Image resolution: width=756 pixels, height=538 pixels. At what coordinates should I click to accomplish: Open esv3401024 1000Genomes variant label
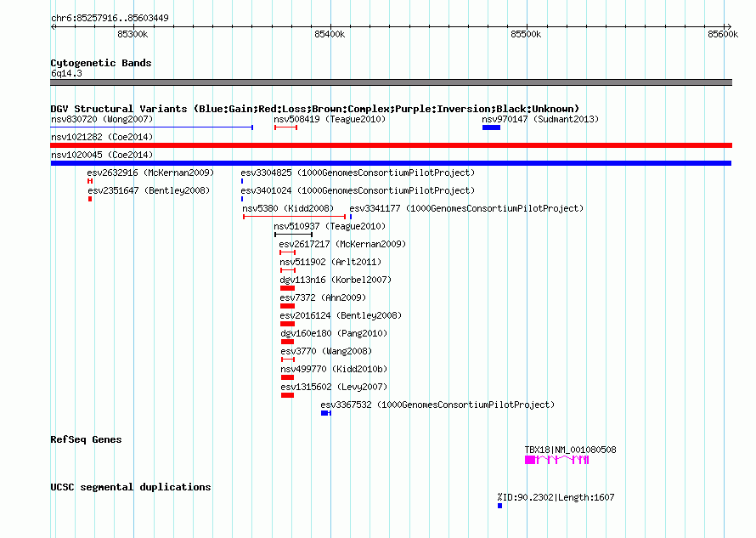[358, 190]
